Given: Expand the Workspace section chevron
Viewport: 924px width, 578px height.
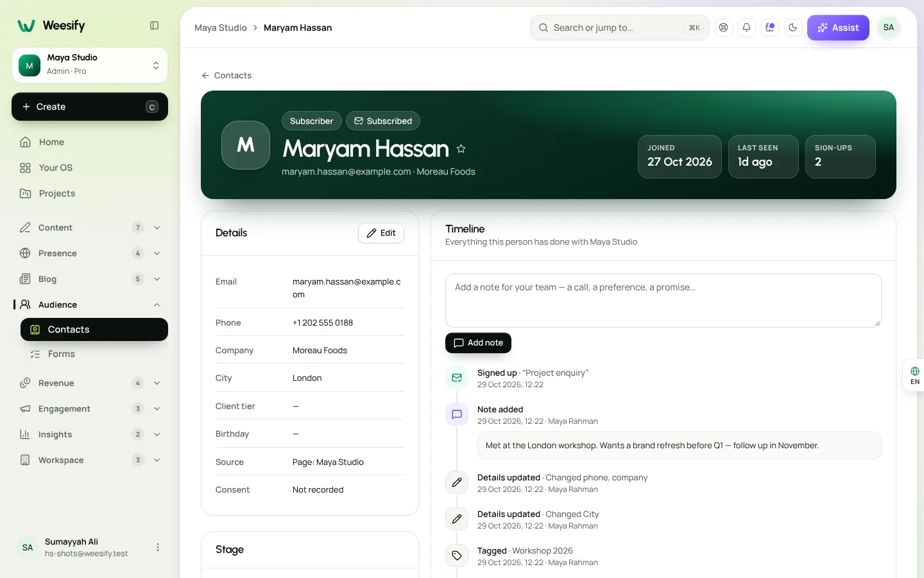Looking at the screenshot, I should (x=157, y=460).
